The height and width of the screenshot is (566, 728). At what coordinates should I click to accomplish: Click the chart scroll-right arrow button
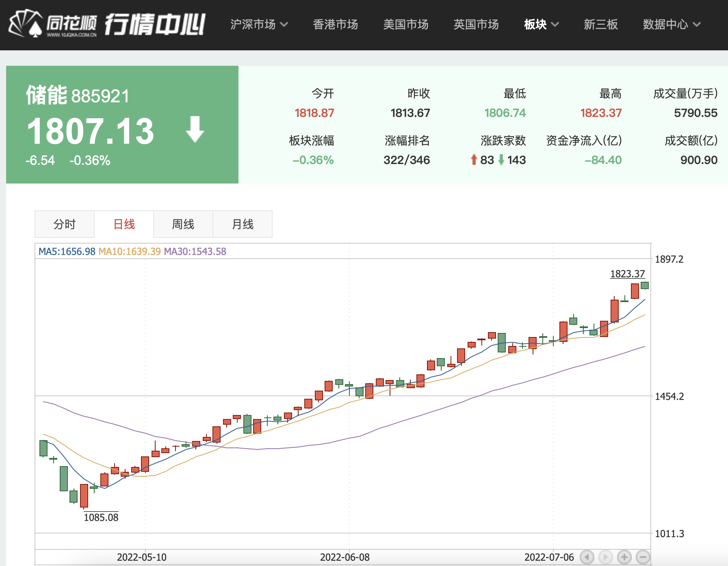point(606,557)
